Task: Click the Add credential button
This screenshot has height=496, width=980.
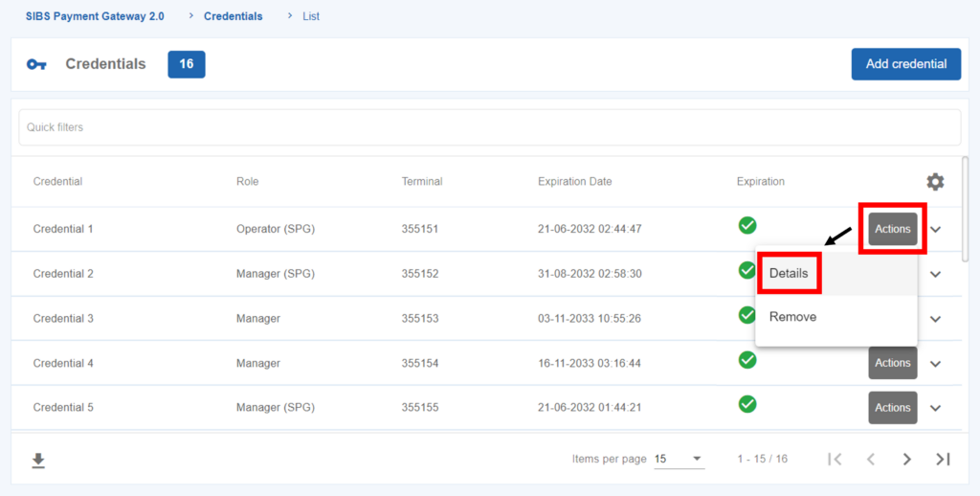Action: click(905, 64)
